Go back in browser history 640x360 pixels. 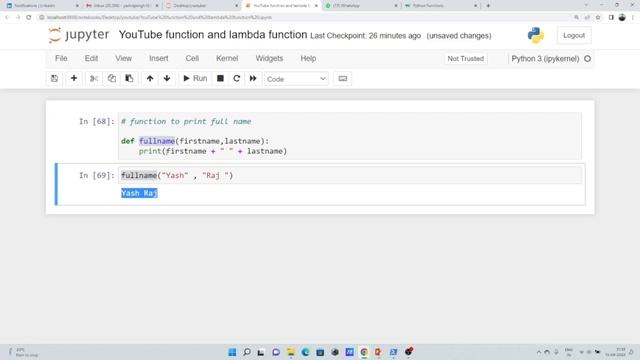pyautogui.click(x=7, y=18)
